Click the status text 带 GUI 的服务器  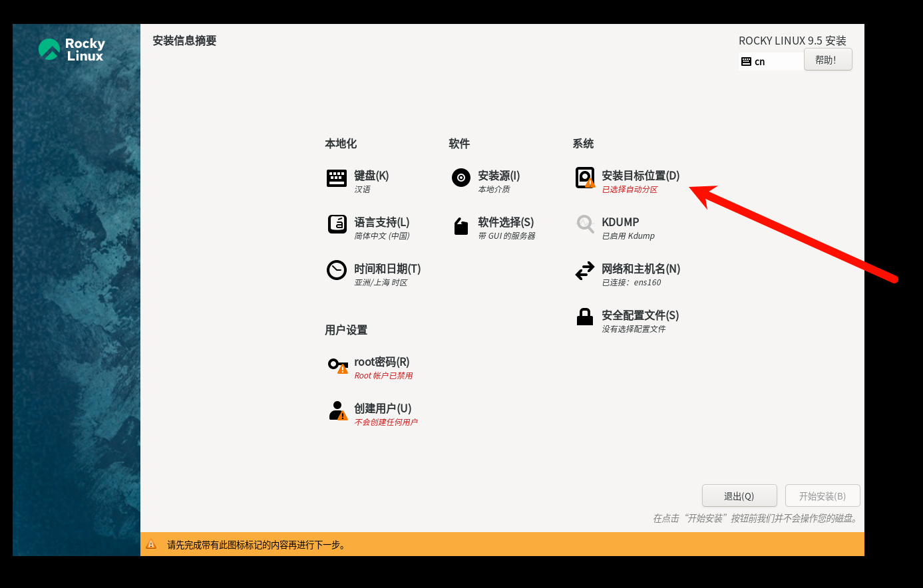(506, 236)
